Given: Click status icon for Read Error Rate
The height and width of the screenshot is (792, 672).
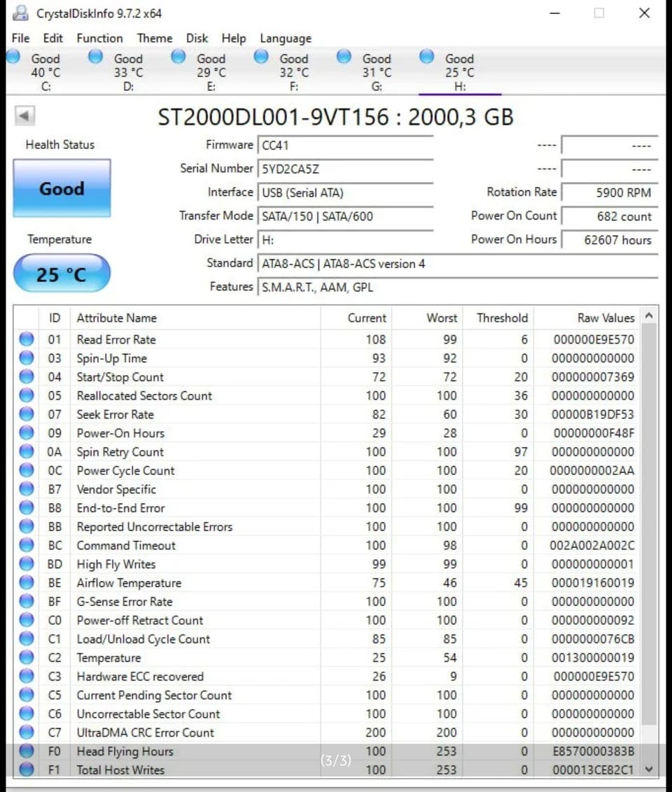Looking at the screenshot, I should click(x=27, y=339).
